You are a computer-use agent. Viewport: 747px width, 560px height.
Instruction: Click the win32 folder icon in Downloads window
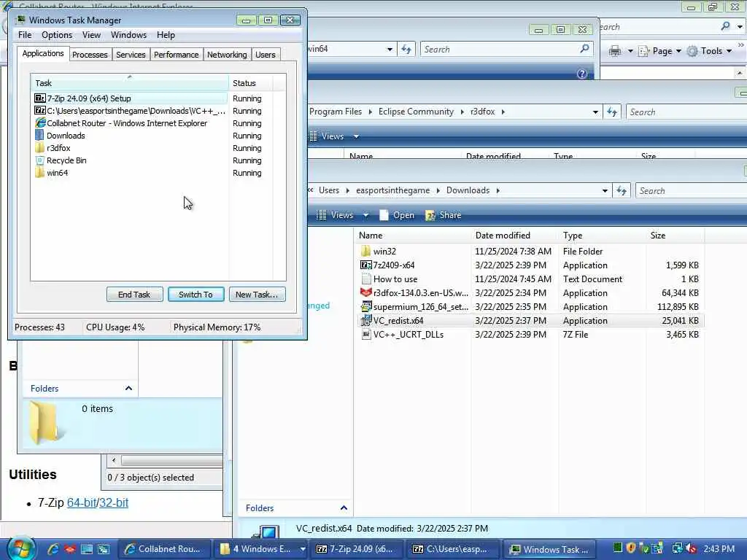[365, 251]
